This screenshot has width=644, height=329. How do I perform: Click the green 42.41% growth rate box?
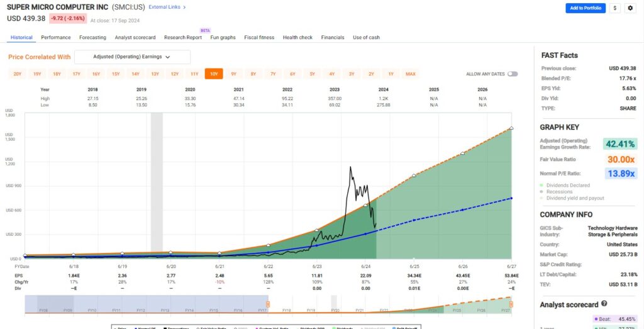[x=620, y=144]
